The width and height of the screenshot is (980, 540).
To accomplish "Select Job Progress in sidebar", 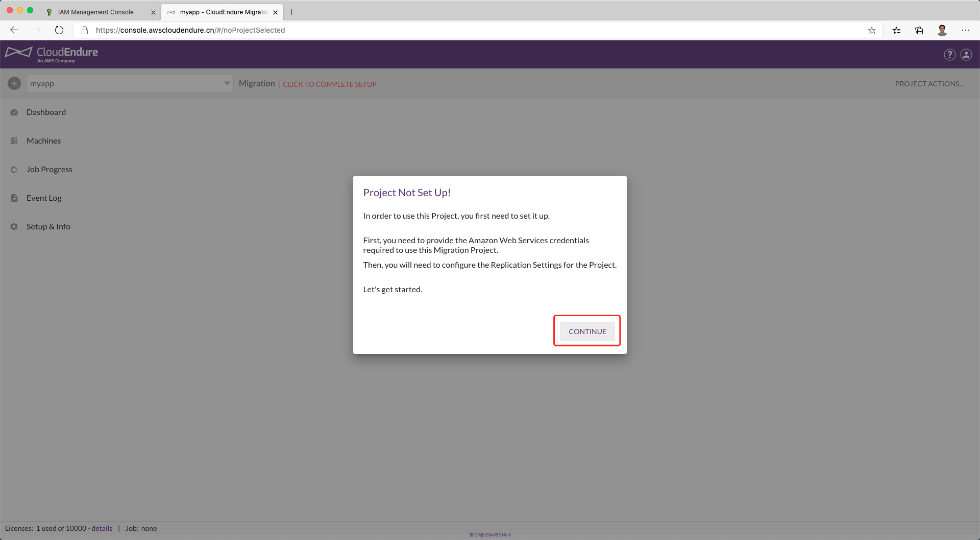I will pos(49,169).
